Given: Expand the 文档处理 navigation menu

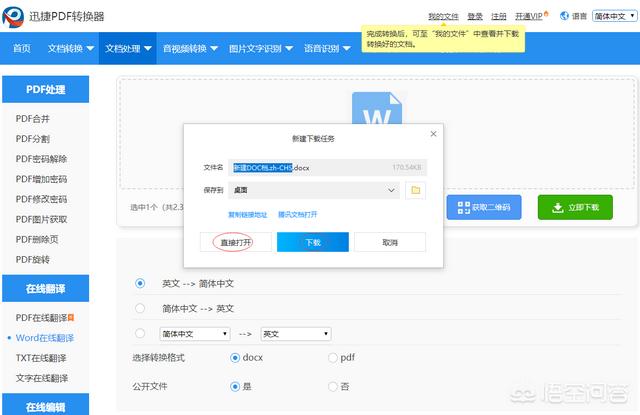Looking at the screenshot, I should click(x=128, y=49).
